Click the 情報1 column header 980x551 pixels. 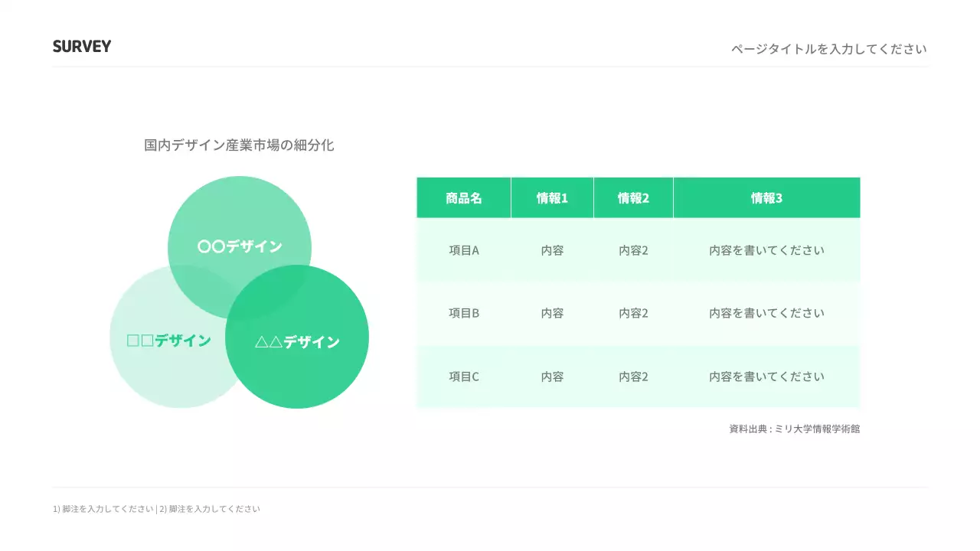552,197
